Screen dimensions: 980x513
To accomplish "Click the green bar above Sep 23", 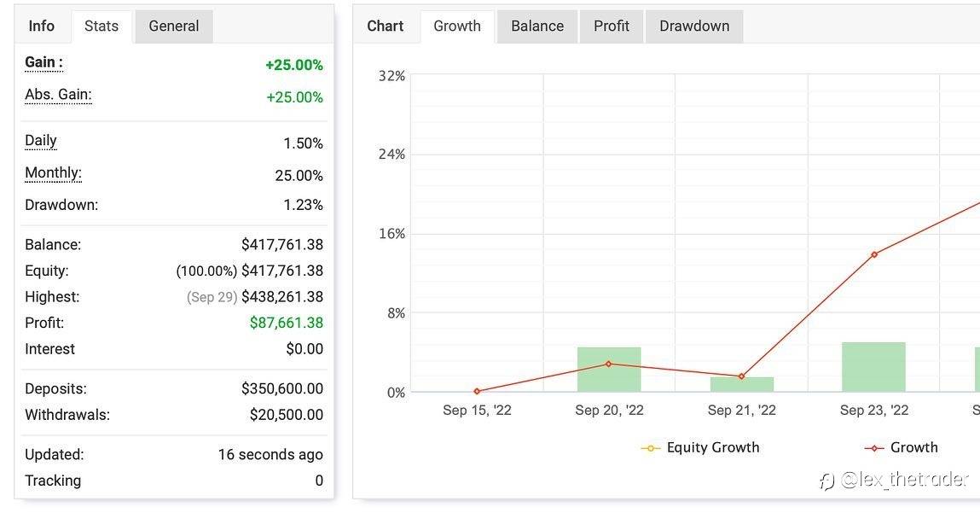I will 873,368.
